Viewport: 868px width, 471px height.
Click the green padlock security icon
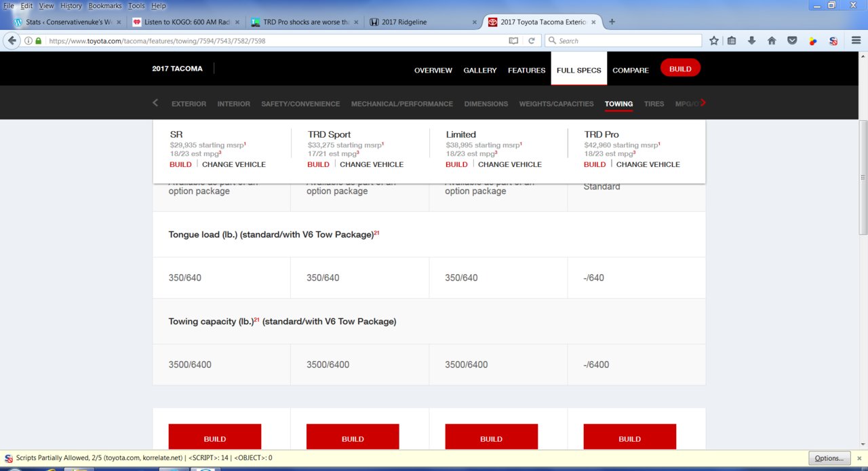point(39,41)
